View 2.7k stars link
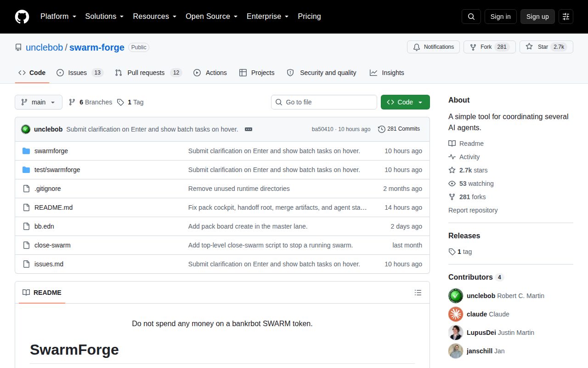Viewport: 588px width, 368px height. coord(468,170)
